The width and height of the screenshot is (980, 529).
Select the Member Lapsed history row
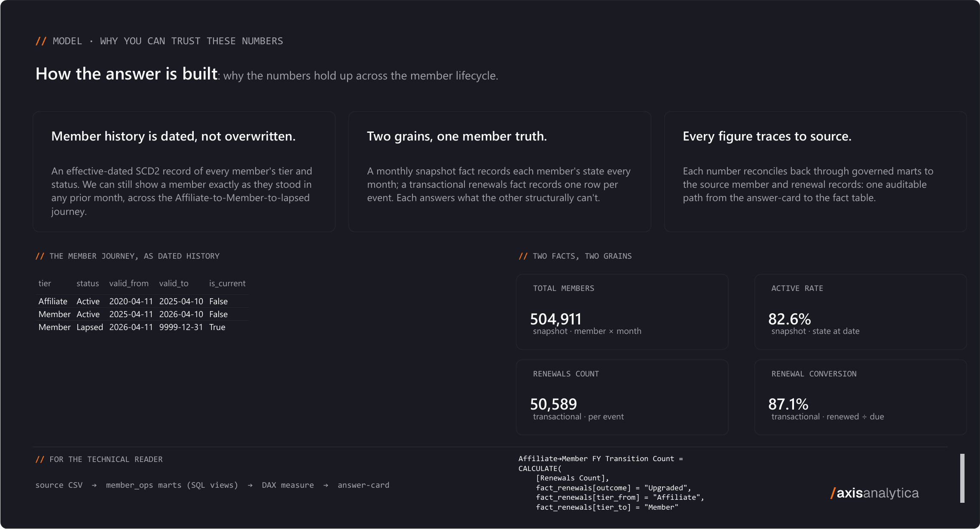143,327
